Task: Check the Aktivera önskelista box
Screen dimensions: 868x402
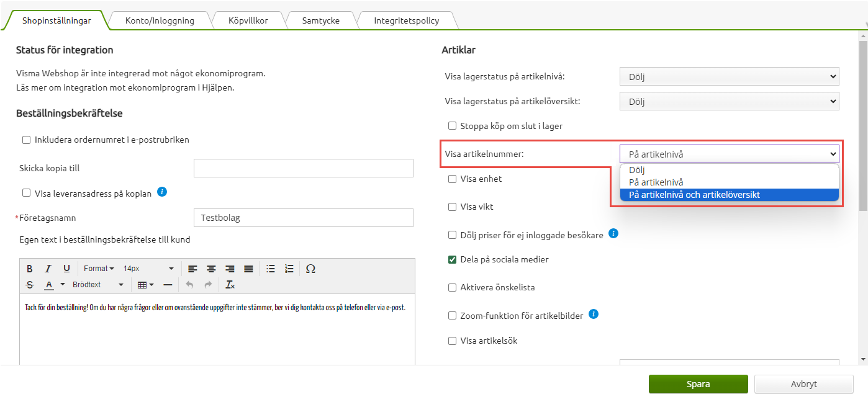Action: (x=453, y=288)
